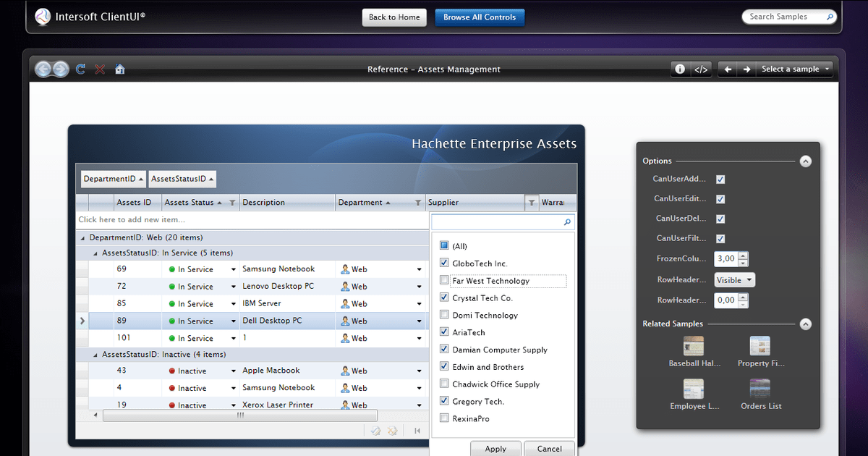Click the commit edit icon below the grid
Screen dimensions: 868x456
coord(375,430)
